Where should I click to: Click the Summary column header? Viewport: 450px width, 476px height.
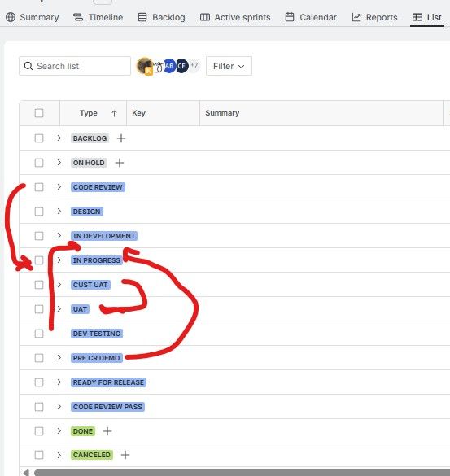pos(222,113)
